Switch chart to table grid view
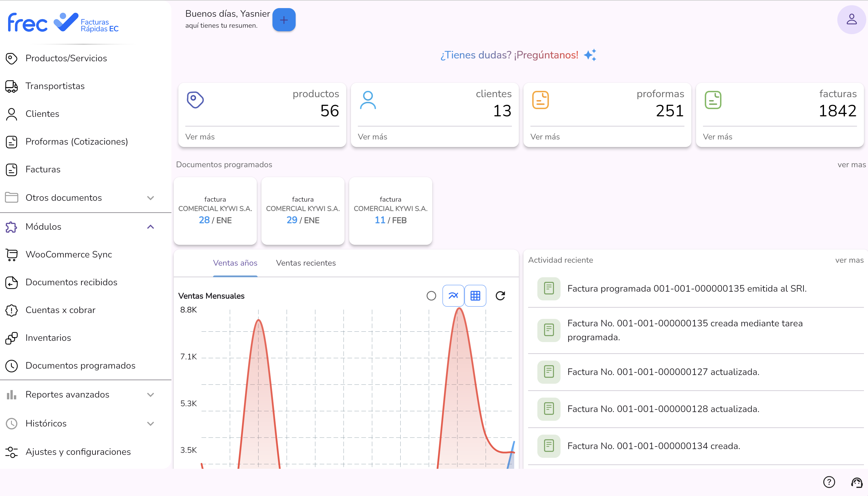 point(475,296)
